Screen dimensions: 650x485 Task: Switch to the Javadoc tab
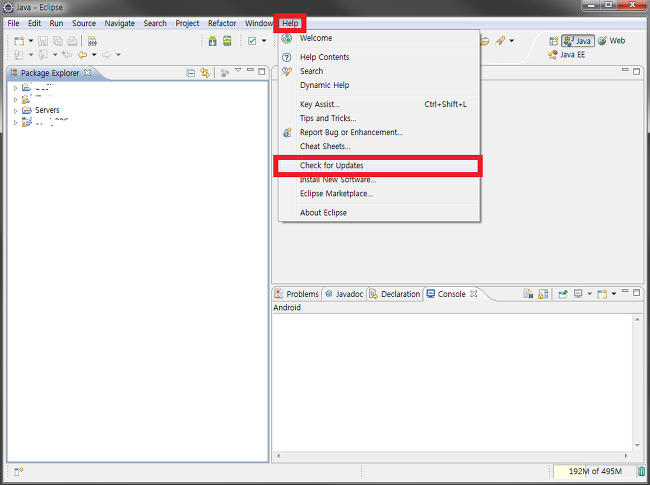pyautogui.click(x=344, y=294)
